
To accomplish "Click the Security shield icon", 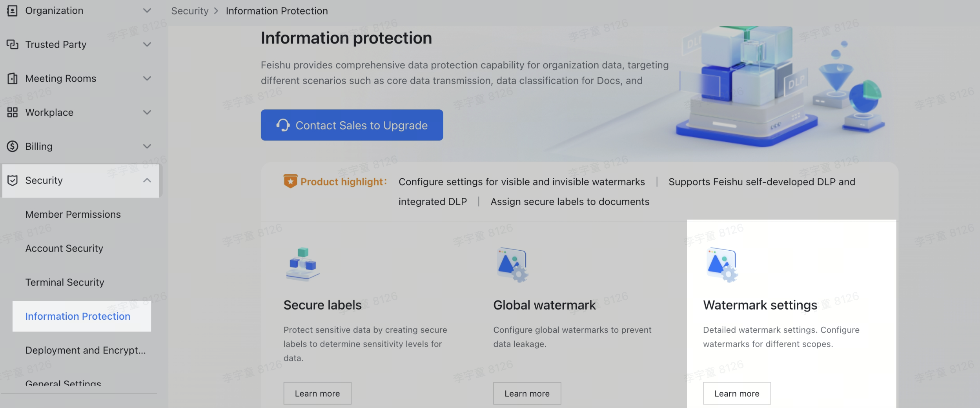I will click(x=12, y=180).
